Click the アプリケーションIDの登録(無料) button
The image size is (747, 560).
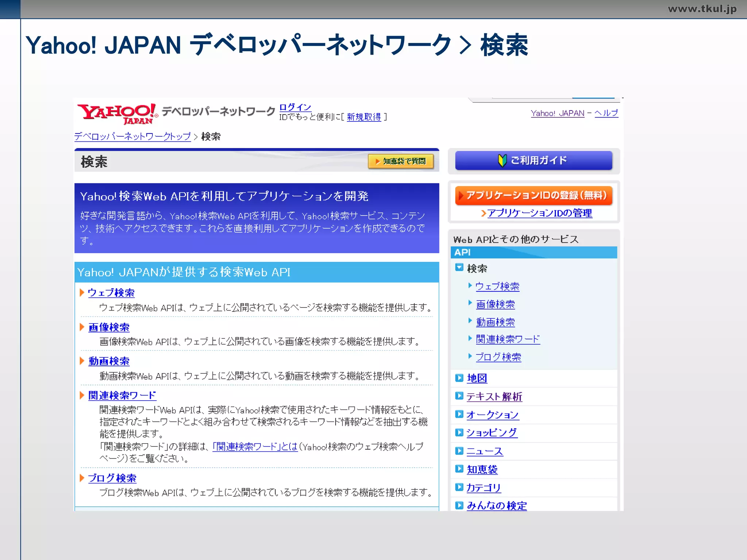coord(534,195)
